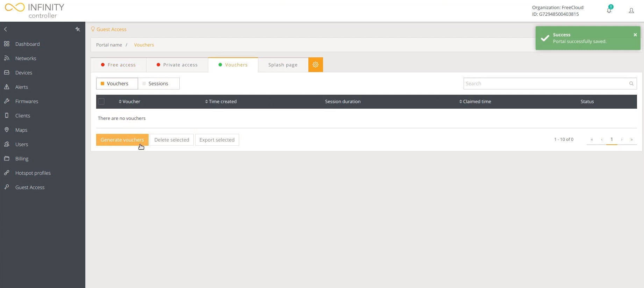
Task: Sort the table by Voucher column
Action: pyautogui.click(x=129, y=102)
